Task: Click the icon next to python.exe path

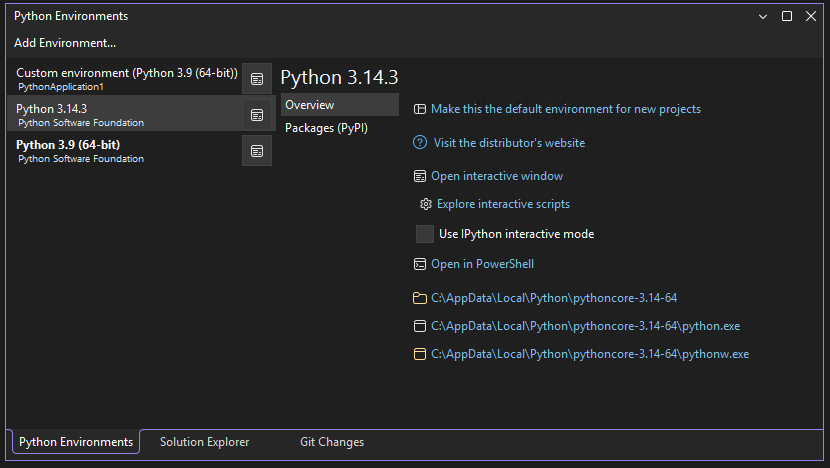Action: 420,326
